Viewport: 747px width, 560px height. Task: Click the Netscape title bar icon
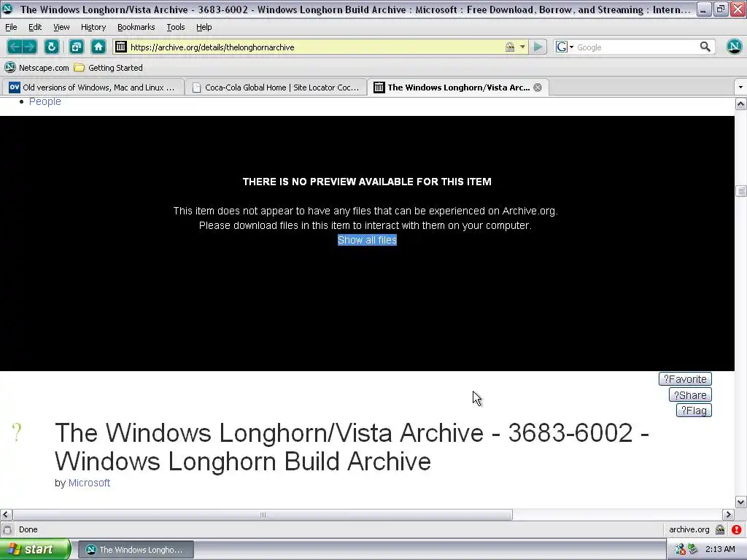pyautogui.click(x=7, y=9)
